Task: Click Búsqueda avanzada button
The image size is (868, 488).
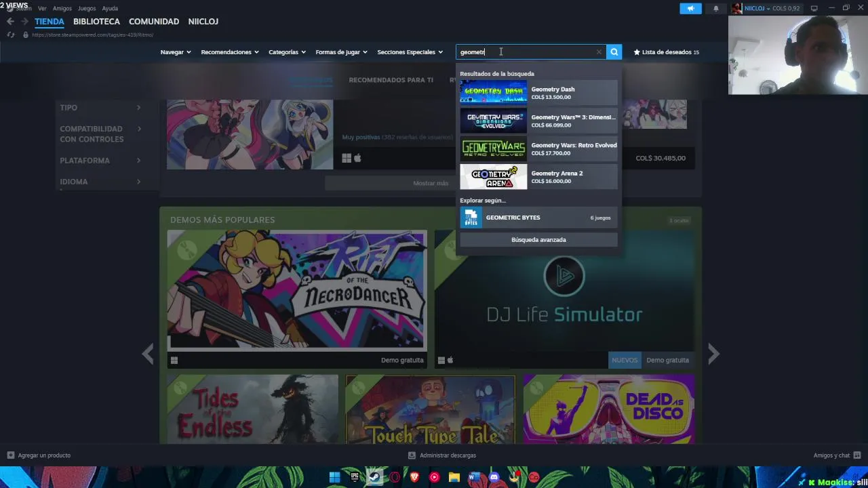Action: click(x=538, y=239)
